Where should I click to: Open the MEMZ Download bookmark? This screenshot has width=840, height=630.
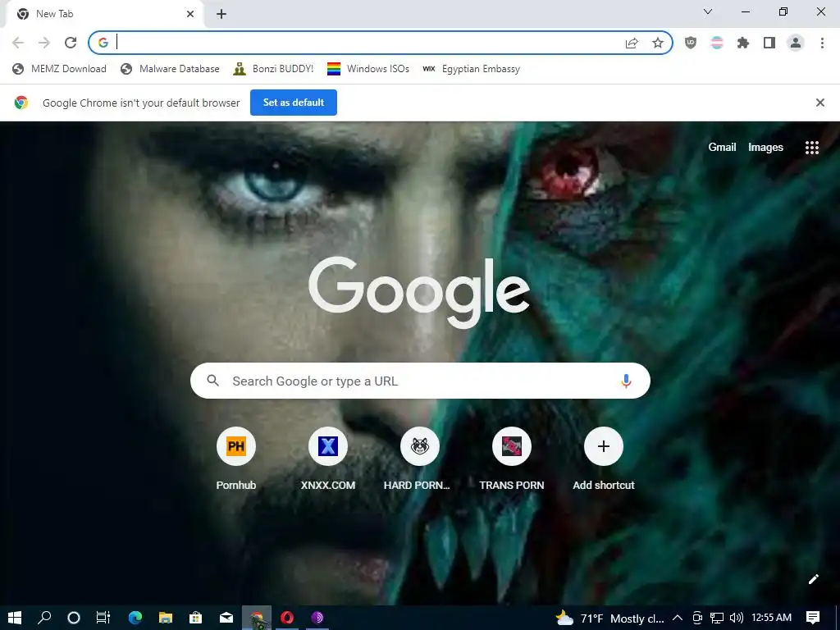click(59, 69)
